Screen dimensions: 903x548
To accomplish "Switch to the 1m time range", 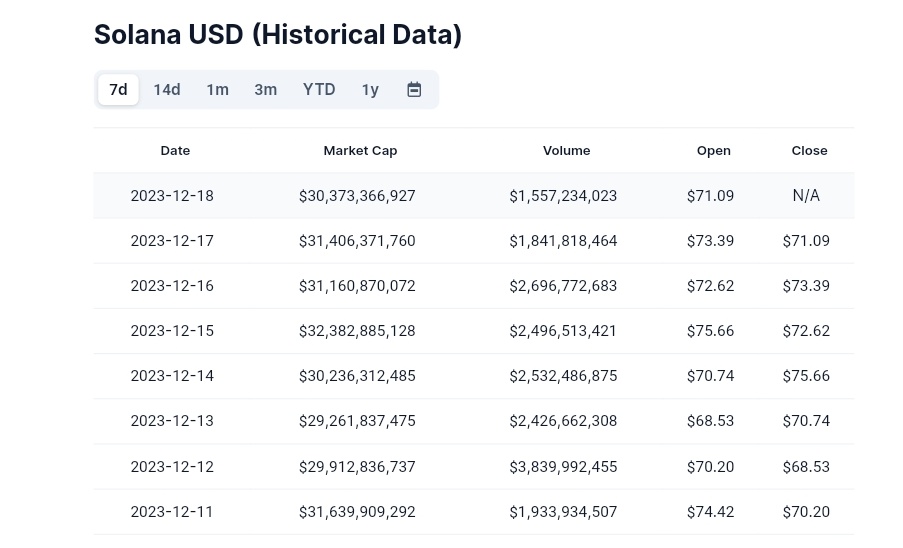I will pyautogui.click(x=218, y=90).
